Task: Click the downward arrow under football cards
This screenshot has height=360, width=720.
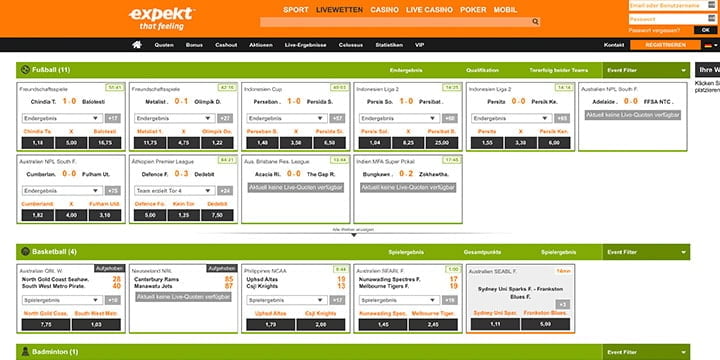Action: point(354,235)
